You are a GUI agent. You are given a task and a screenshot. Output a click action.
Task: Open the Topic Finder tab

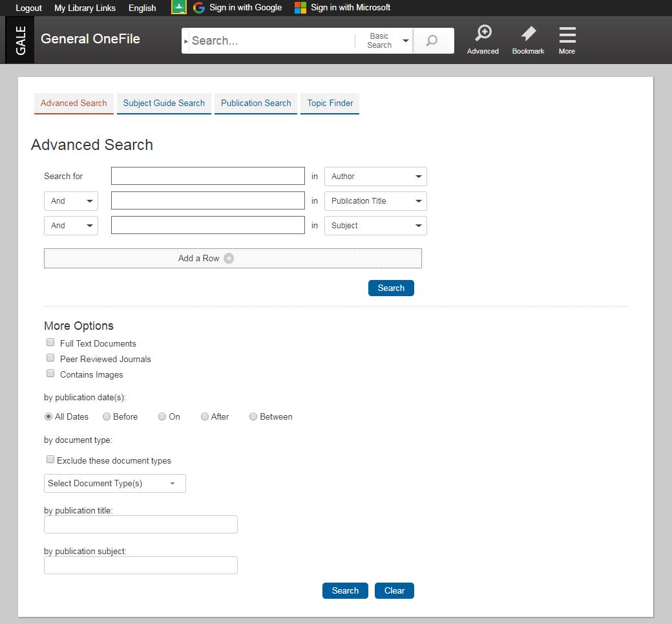point(330,103)
